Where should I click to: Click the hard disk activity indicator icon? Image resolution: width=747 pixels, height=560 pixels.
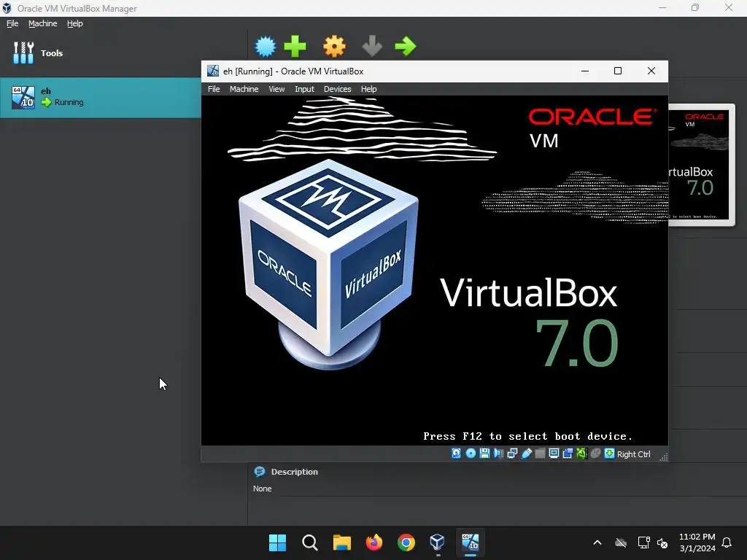pos(456,454)
